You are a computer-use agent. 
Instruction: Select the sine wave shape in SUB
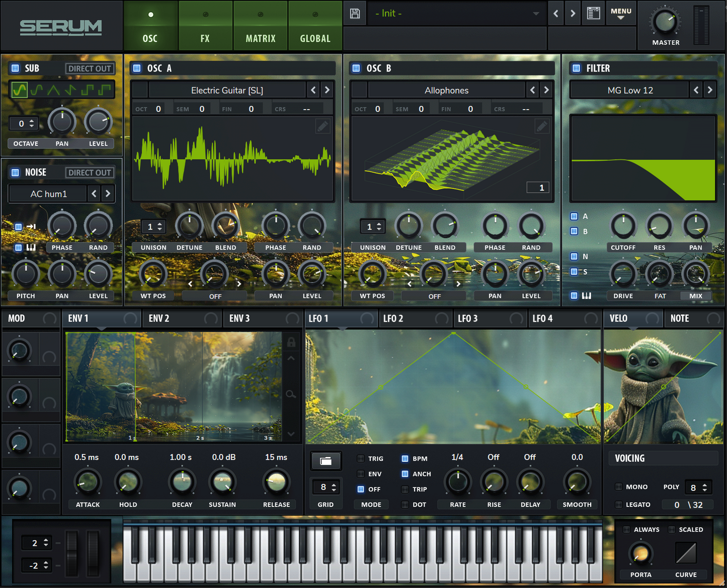tap(19, 90)
